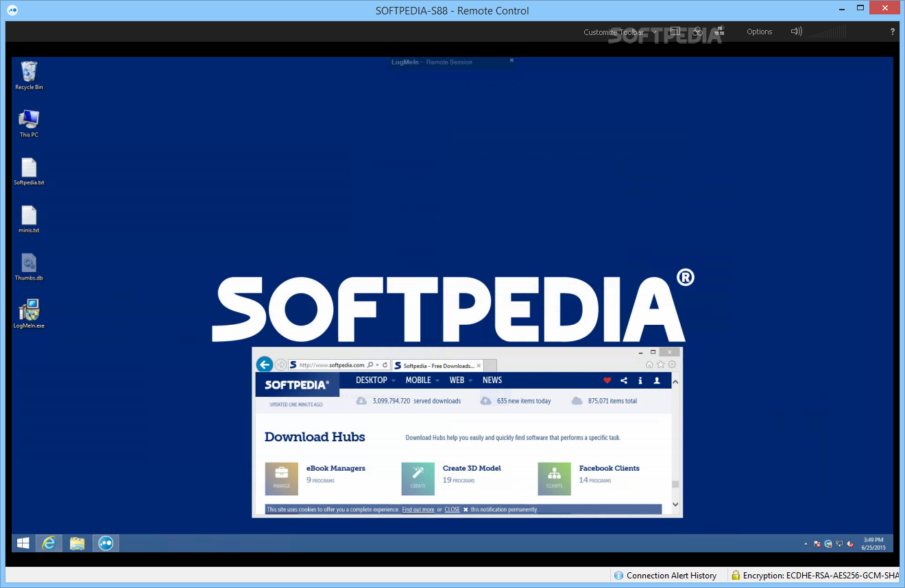Click the muted volume tray icon
Viewport: 905px width, 588px height.
851,544
